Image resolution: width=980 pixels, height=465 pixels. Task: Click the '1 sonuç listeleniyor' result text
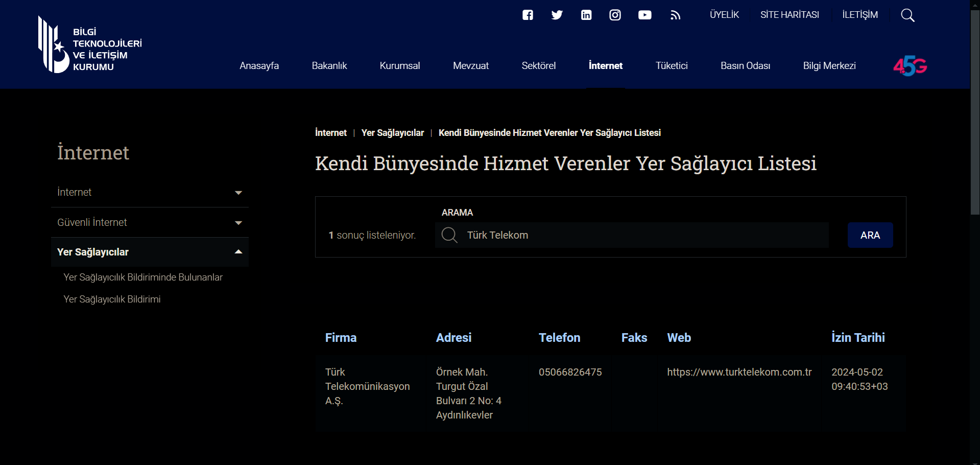pyautogui.click(x=372, y=235)
